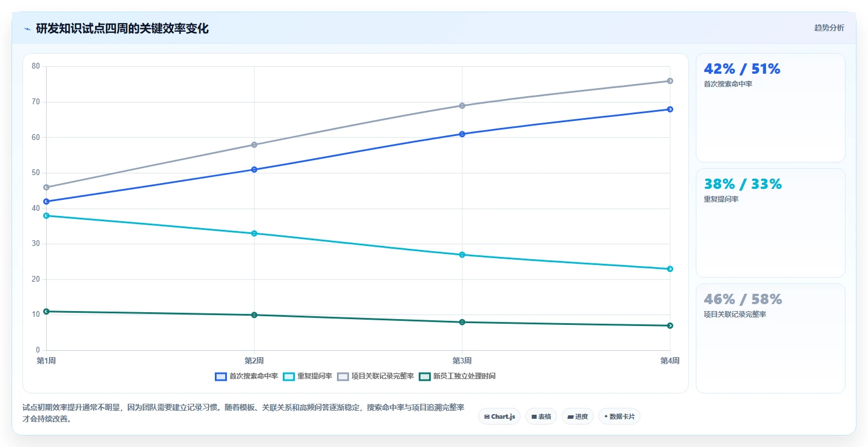Click the green data point at 第2周
Viewport: 868px width, 447px height.
click(254, 315)
